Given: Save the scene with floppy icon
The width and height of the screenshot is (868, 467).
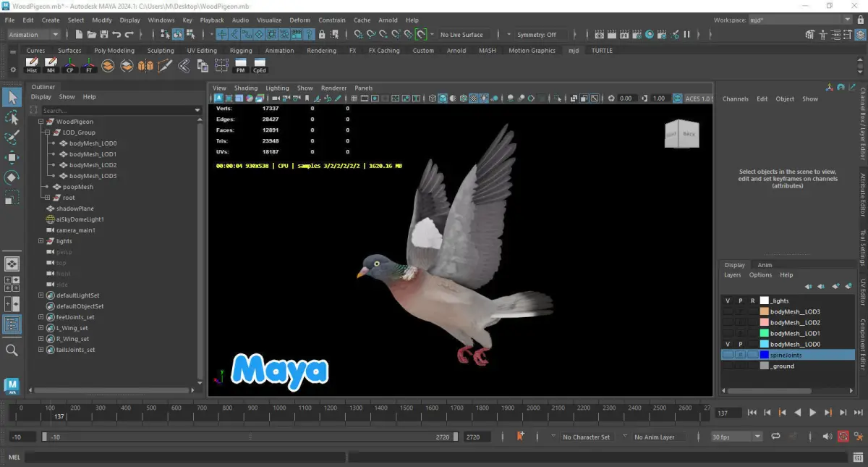Looking at the screenshot, I should pos(104,34).
